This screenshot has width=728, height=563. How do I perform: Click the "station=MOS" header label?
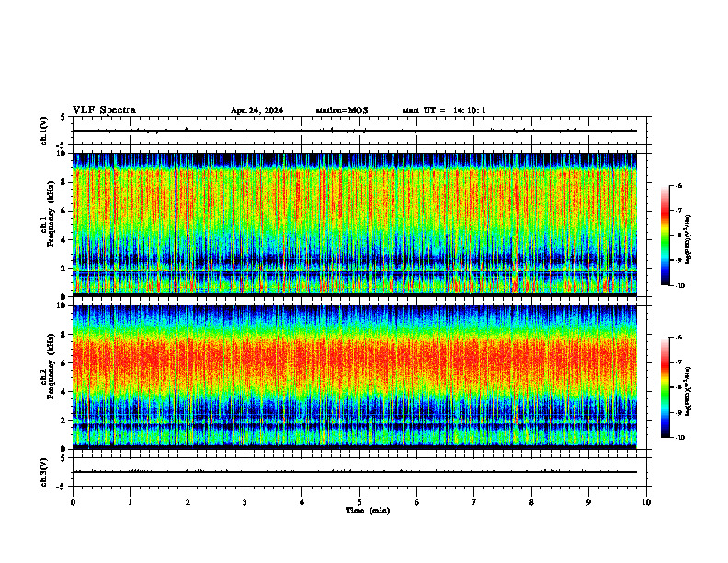coord(342,110)
